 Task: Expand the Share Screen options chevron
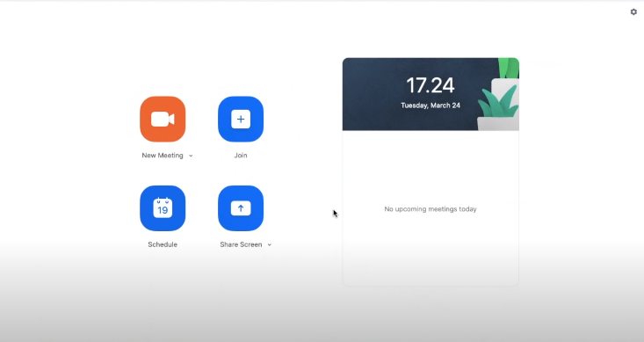pos(270,245)
